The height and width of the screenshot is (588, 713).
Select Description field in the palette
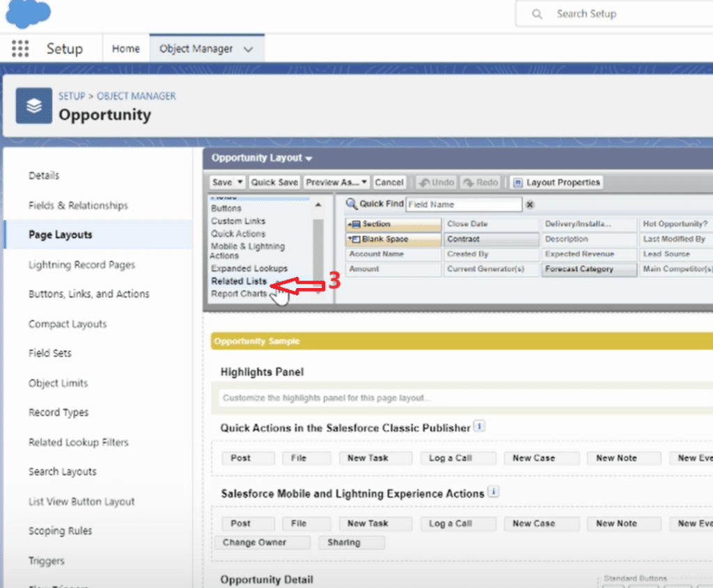[x=589, y=239]
